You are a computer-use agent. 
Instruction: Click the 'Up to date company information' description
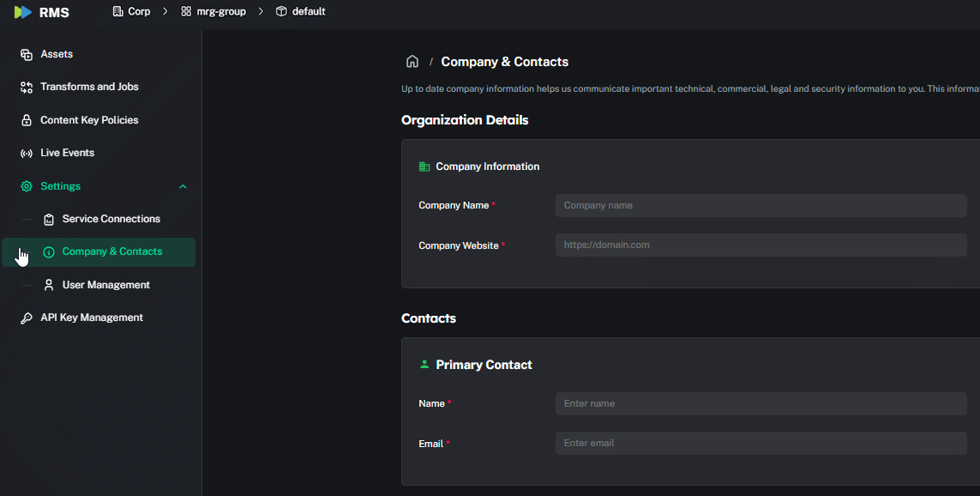(x=690, y=89)
